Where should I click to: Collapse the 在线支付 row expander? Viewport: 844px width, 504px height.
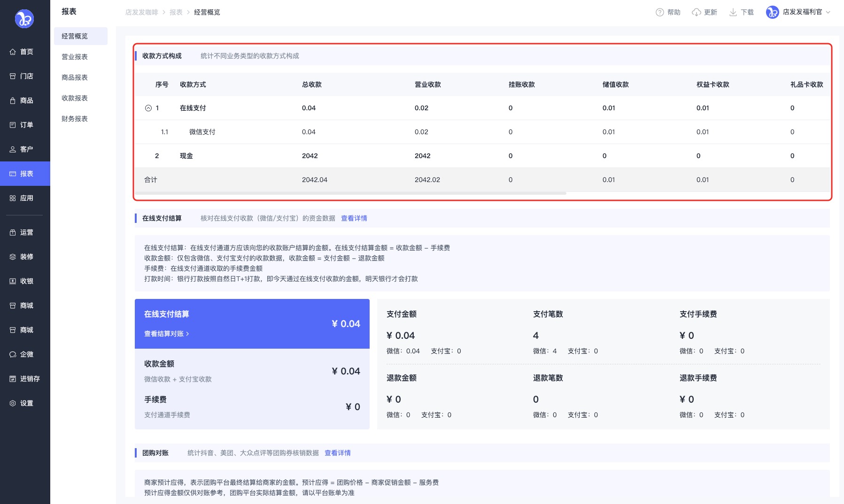click(x=148, y=108)
